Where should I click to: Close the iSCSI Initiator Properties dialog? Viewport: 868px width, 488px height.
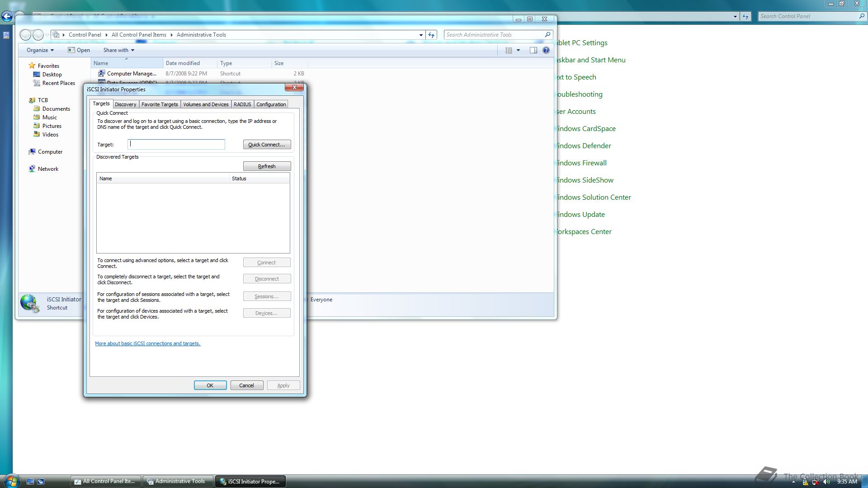pos(294,87)
